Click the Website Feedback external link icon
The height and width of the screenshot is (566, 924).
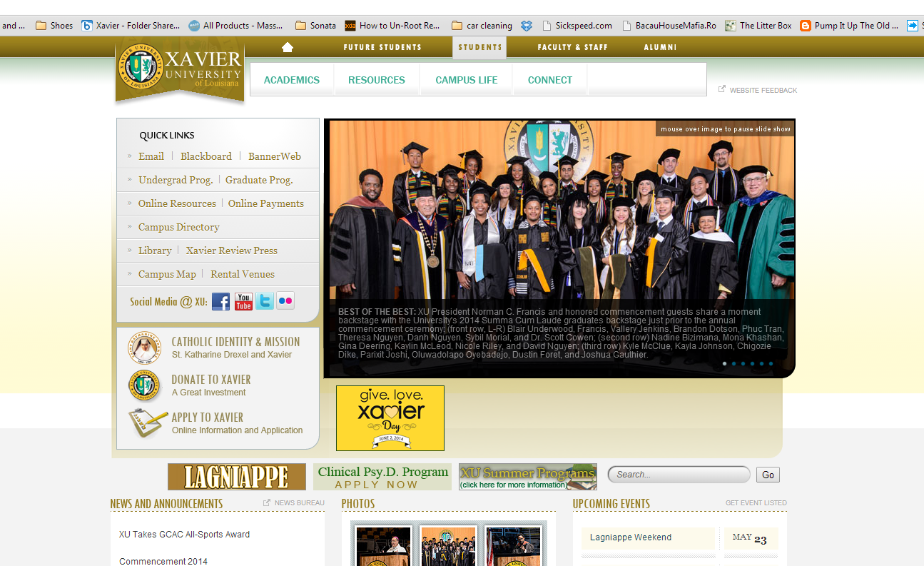point(722,89)
